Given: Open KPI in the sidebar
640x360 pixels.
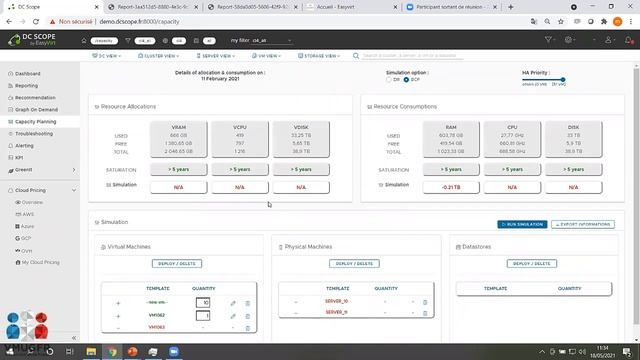Looking at the screenshot, I should click(19, 158).
